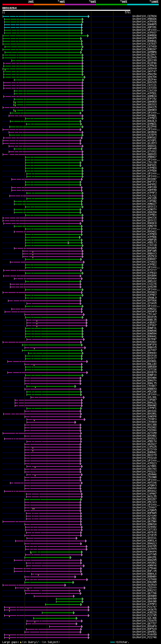Select UniRef100_C6TCE4 in the hit list
This screenshot has height=644, width=161.
[144, 88]
